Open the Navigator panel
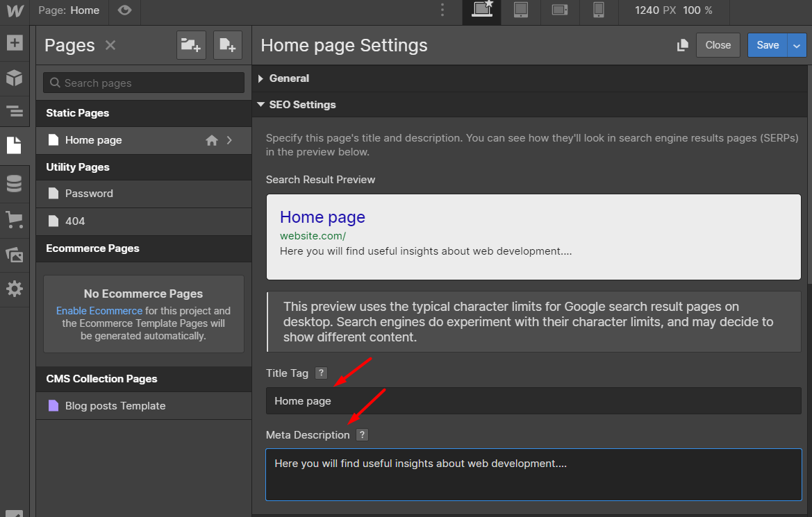This screenshot has width=812, height=517. 15,111
